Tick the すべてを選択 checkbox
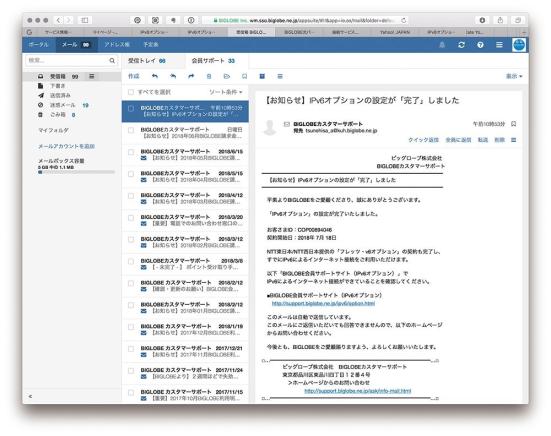This screenshot has width=551, height=436. click(131, 92)
